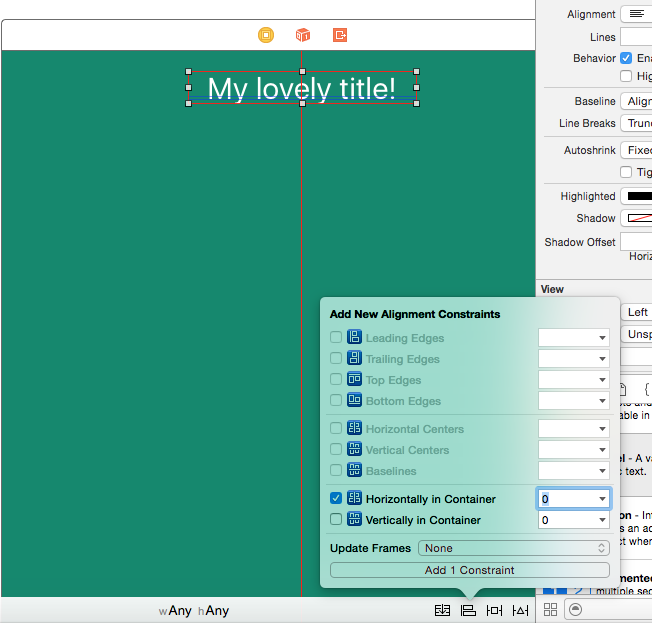The width and height of the screenshot is (652, 623).
Task: Open the Baseline popup menu
Action: pyautogui.click(x=637, y=101)
